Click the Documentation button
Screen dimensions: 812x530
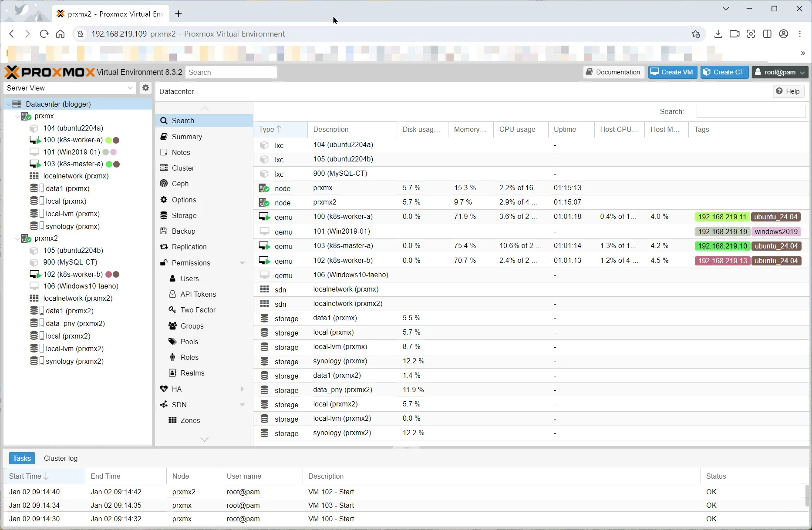(613, 72)
